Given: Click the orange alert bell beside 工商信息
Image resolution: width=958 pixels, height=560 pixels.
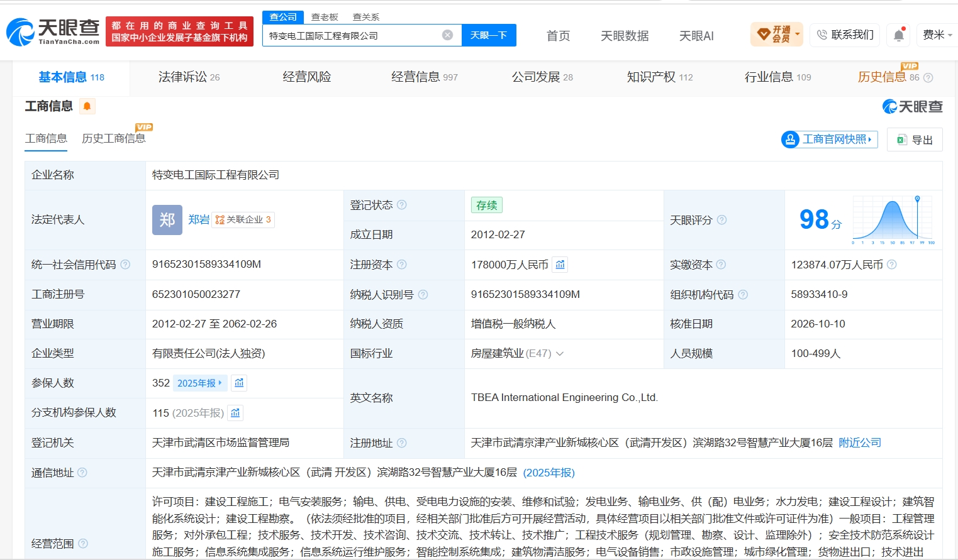Looking at the screenshot, I should click(87, 106).
